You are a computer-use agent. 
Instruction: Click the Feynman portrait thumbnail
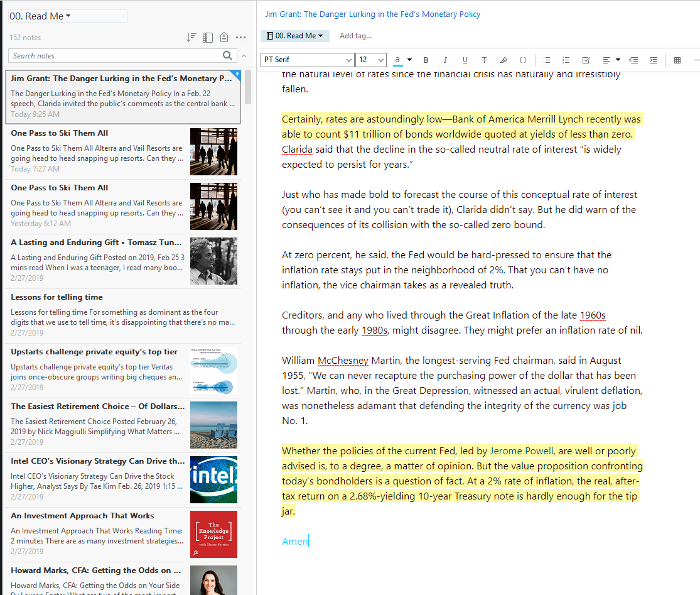point(213,261)
